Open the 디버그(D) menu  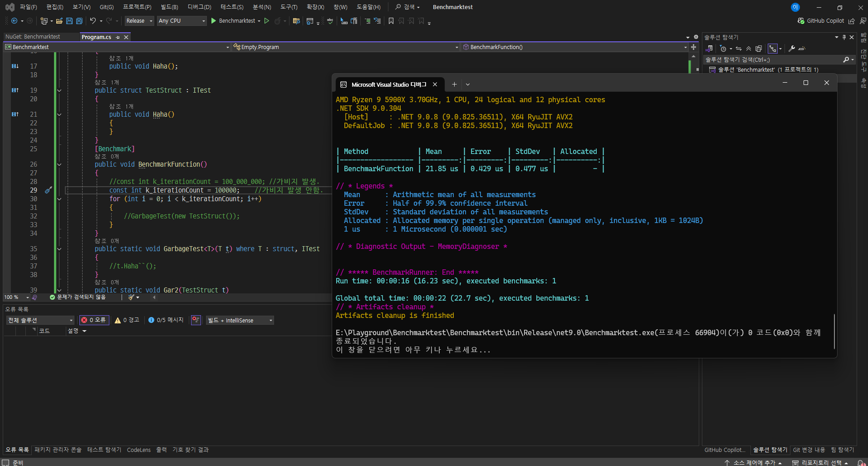(x=199, y=7)
